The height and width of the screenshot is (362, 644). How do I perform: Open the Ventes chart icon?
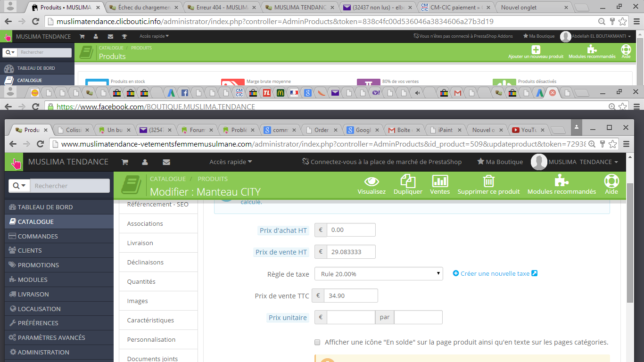click(440, 181)
